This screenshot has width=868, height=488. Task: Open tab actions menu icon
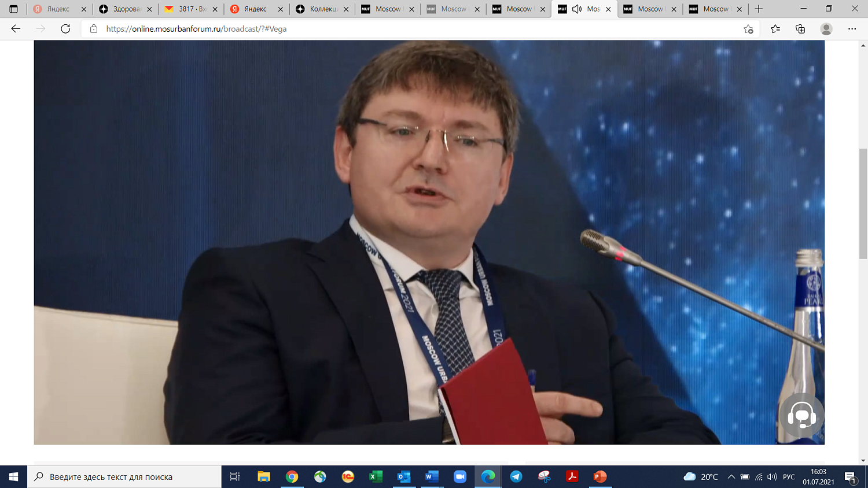click(x=13, y=9)
